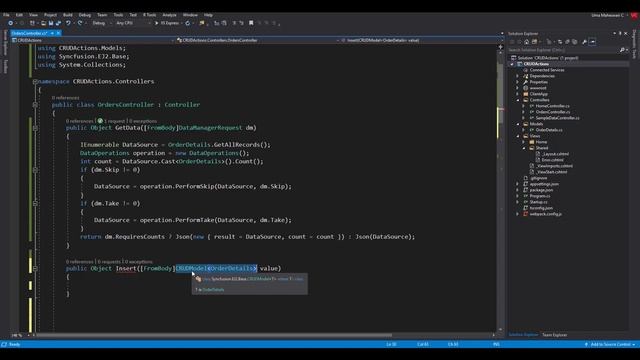Collapse the OrdersController class code block

click(x=35, y=105)
